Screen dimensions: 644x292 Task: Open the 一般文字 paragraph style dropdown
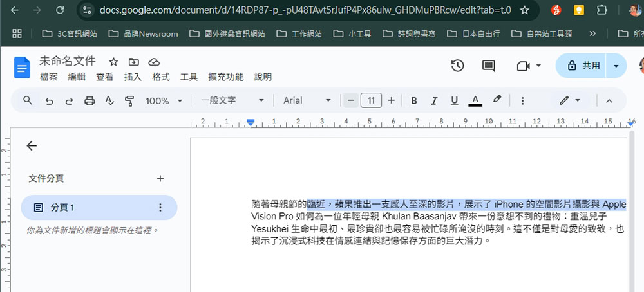tap(232, 100)
